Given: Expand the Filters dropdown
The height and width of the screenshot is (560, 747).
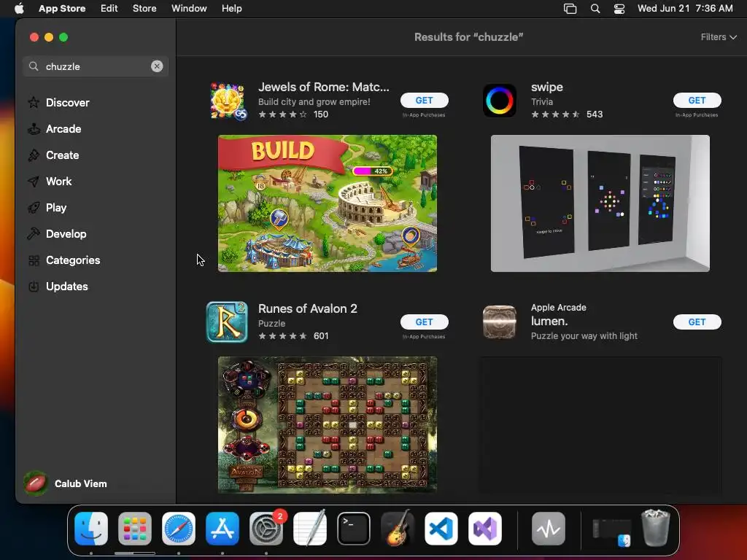Looking at the screenshot, I should click(x=719, y=37).
